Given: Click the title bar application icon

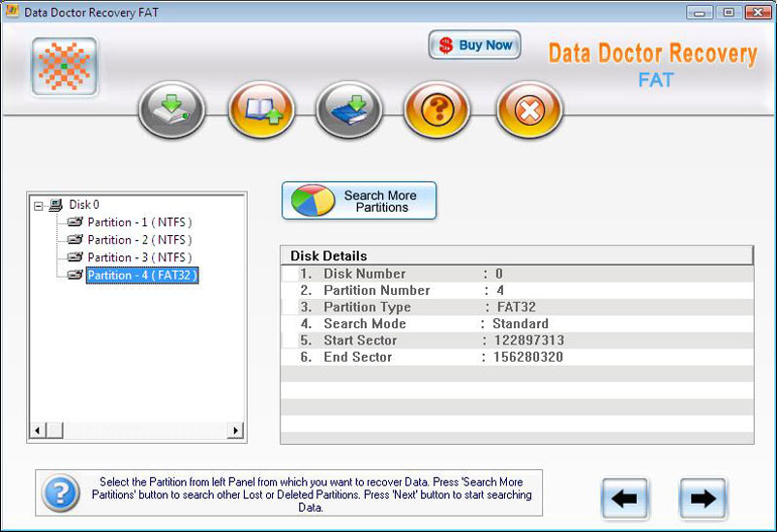Looking at the screenshot, I should click(12, 11).
